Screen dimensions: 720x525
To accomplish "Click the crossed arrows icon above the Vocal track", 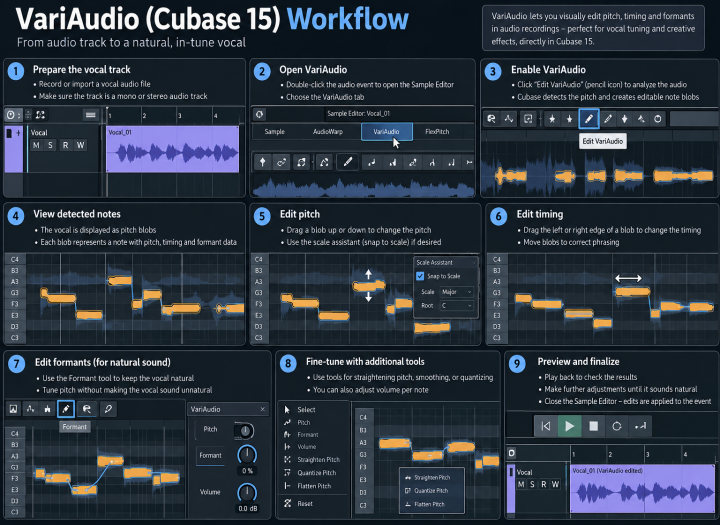I will [40, 115].
